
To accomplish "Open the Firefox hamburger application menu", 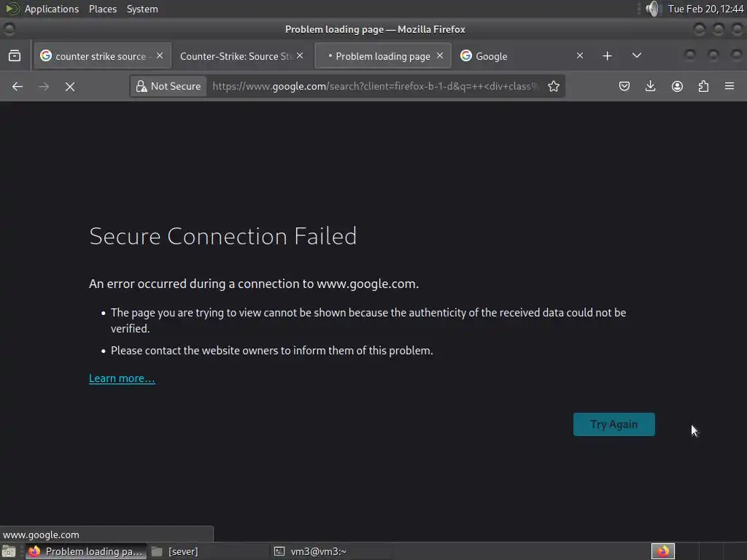I will pos(729,86).
